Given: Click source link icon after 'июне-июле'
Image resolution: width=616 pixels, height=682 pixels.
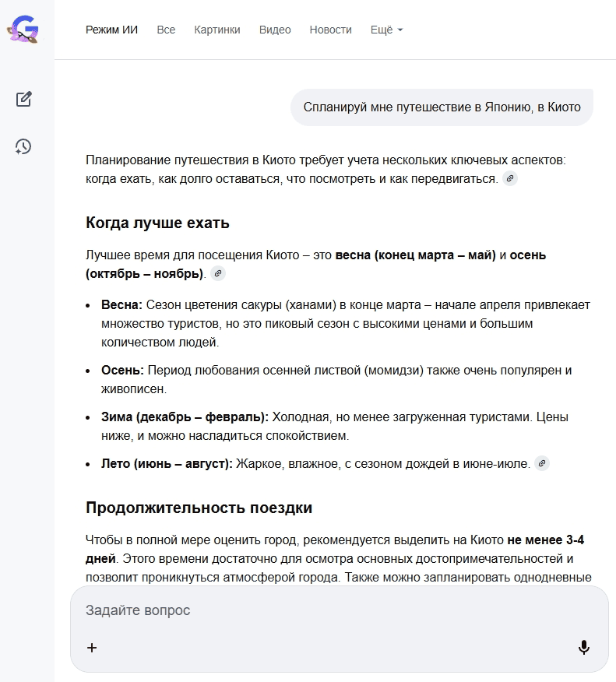Looking at the screenshot, I should pyautogui.click(x=542, y=463).
